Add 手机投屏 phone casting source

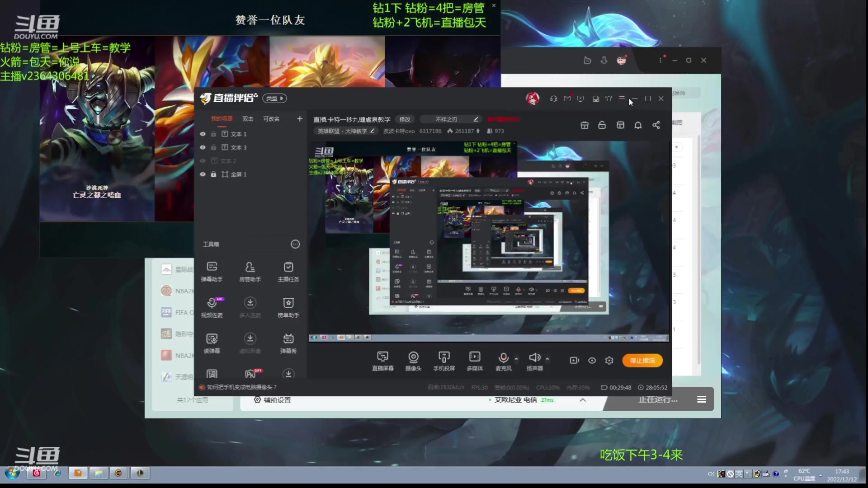[444, 361]
